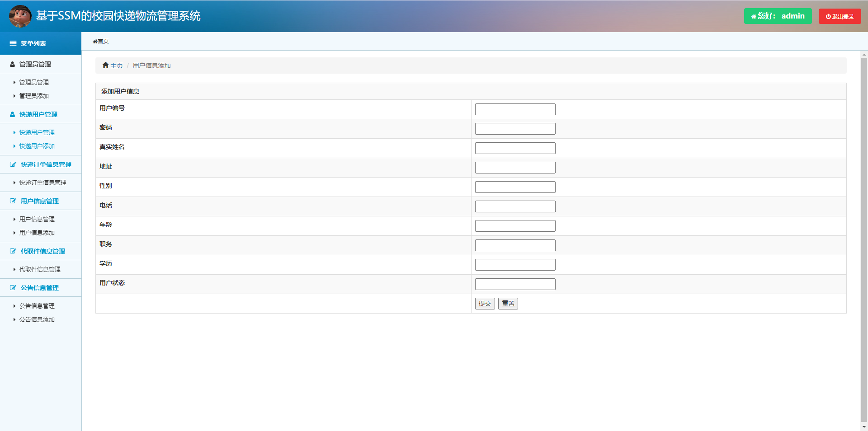Click the edit icon beside 快递订单信息管理
Image resolution: width=868 pixels, height=431 pixels.
(x=13, y=164)
